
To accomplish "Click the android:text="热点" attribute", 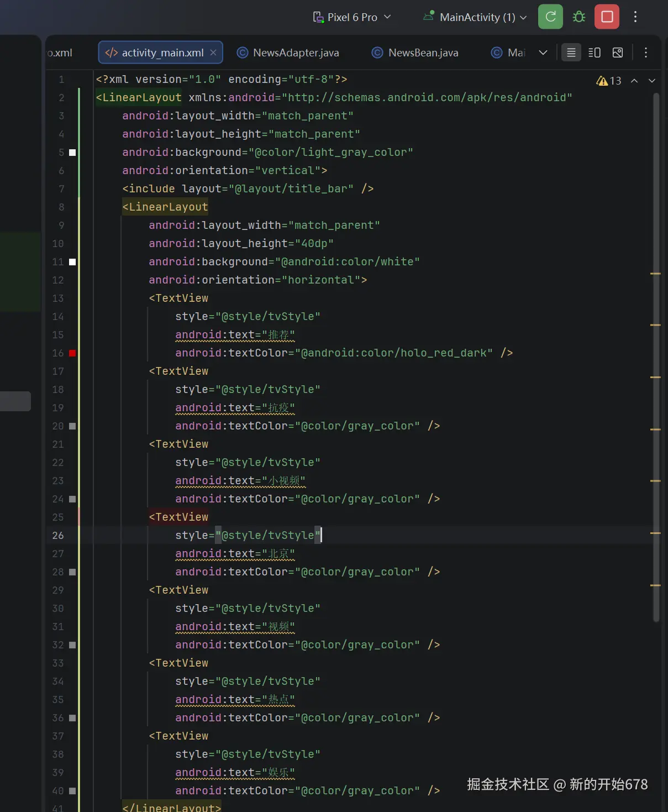I will (x=235, y=699).
